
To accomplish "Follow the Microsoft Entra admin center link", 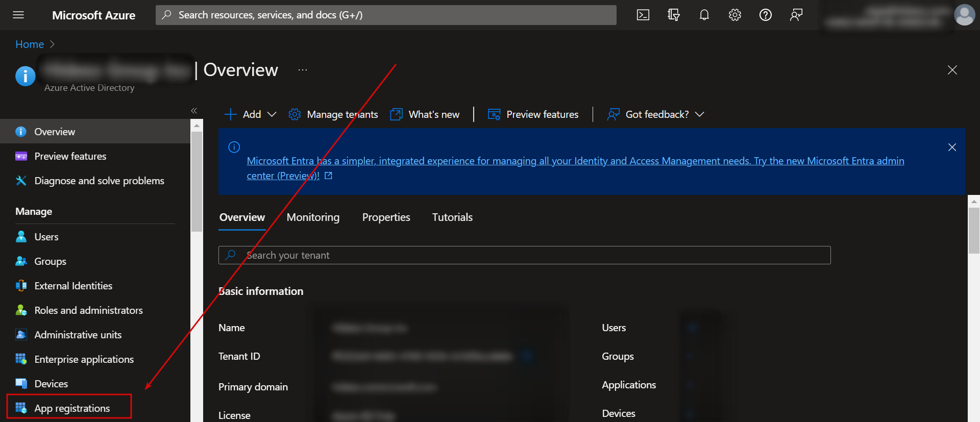I will [575, 161].
